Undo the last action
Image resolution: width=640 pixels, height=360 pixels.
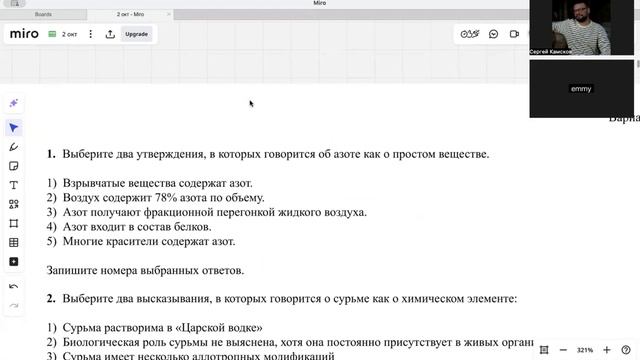pyautogui.click(x=13, y=287)
